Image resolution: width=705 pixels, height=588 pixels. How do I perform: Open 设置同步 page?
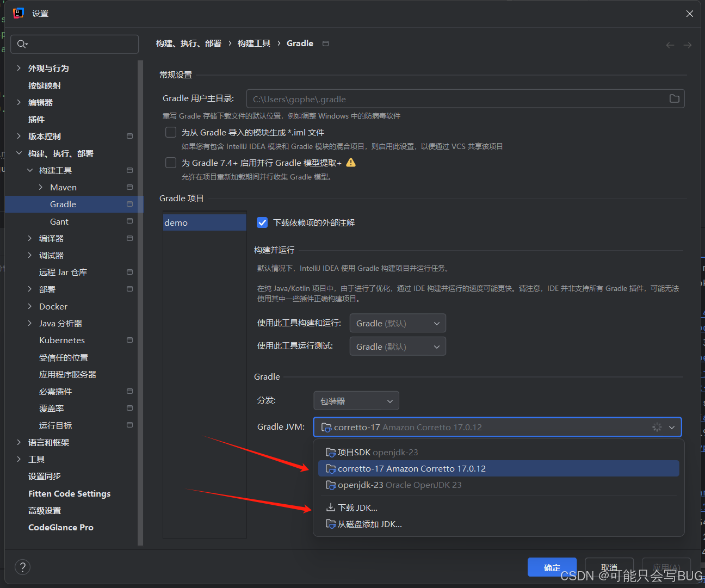(45, 476)
